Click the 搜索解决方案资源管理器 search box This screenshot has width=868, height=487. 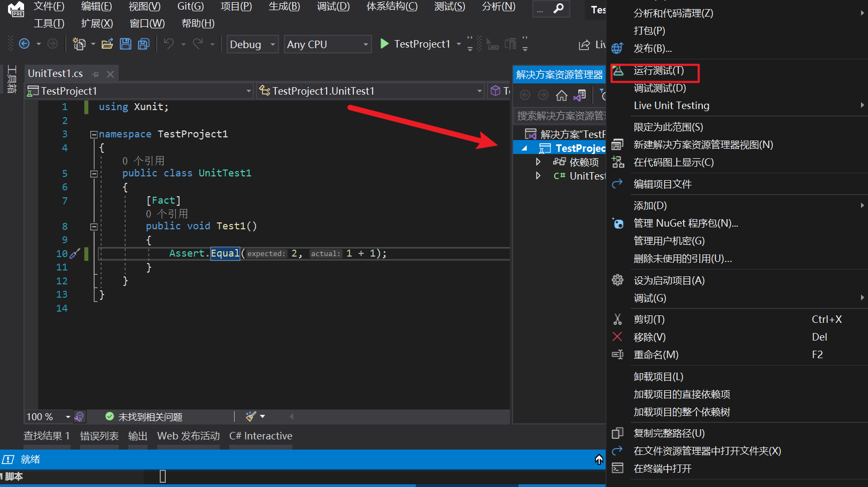coord(560,116)
